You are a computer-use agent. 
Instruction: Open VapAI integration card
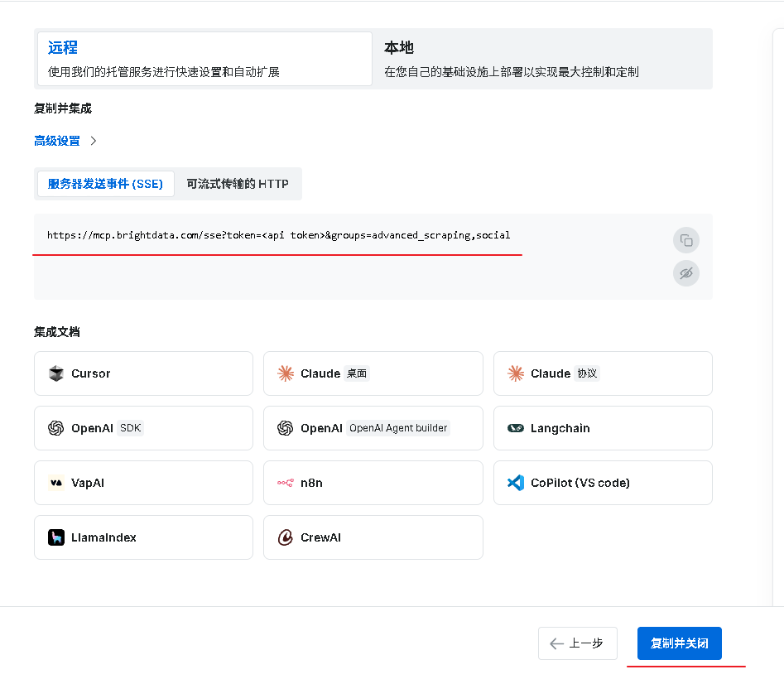point(143,483)
